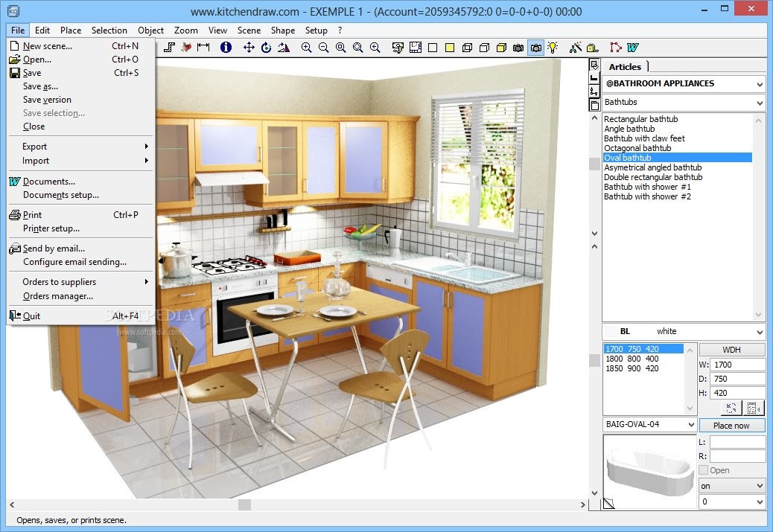Click the light bulb lighting icon
Image resolution: width=773 pixels, height=532 pixels.
553,48
